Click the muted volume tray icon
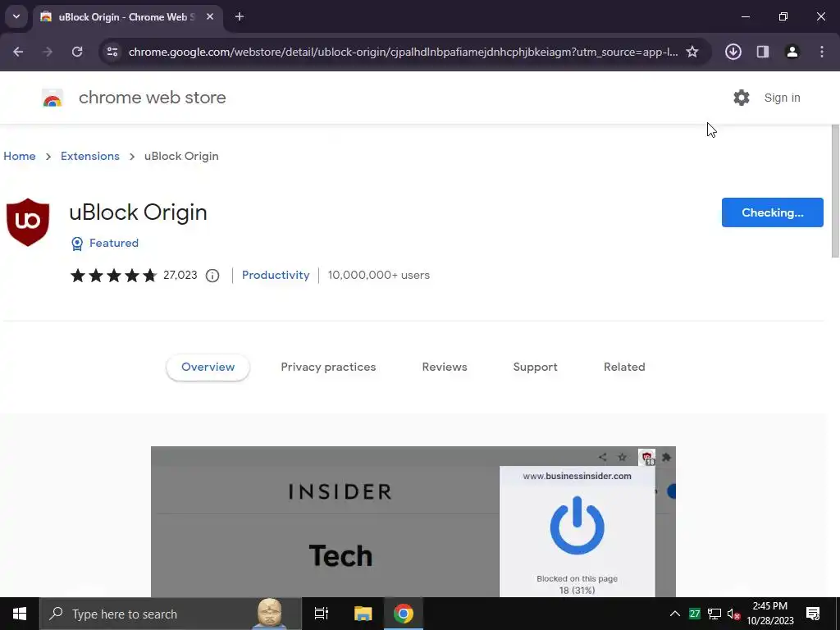The height and width of the screenshot is (630, 840). pyautogui.click(x=734, y=614)
